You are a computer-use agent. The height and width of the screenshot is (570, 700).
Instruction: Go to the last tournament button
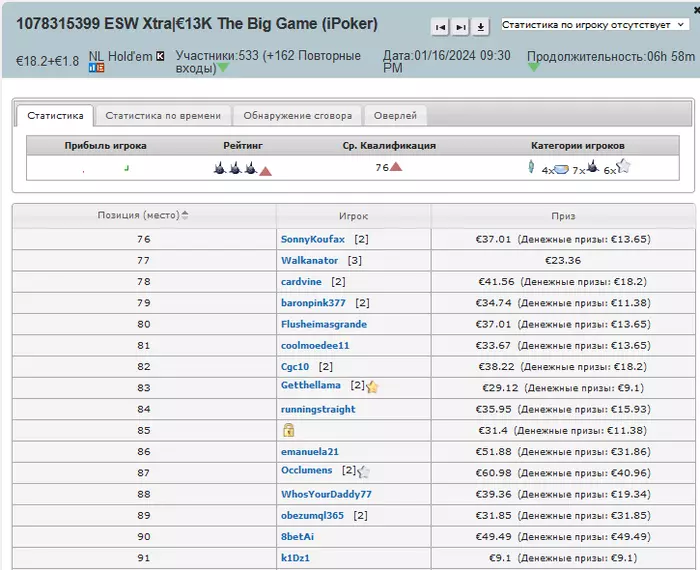(x=460, y=27)
